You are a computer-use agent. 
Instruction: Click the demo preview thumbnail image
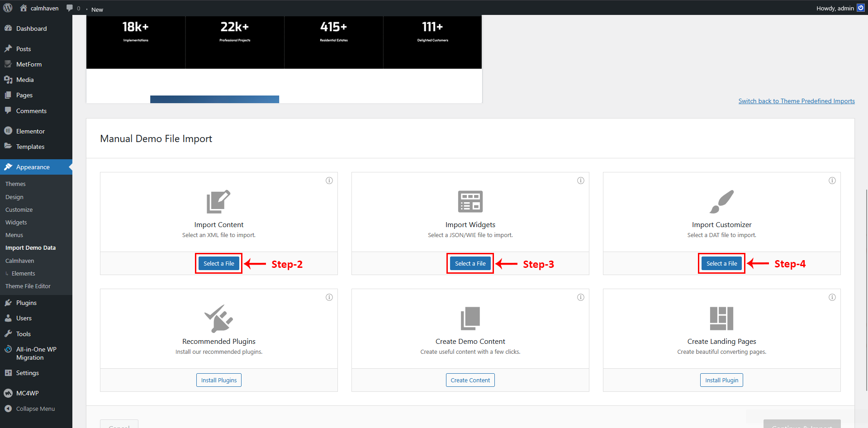tap(284, 59)
